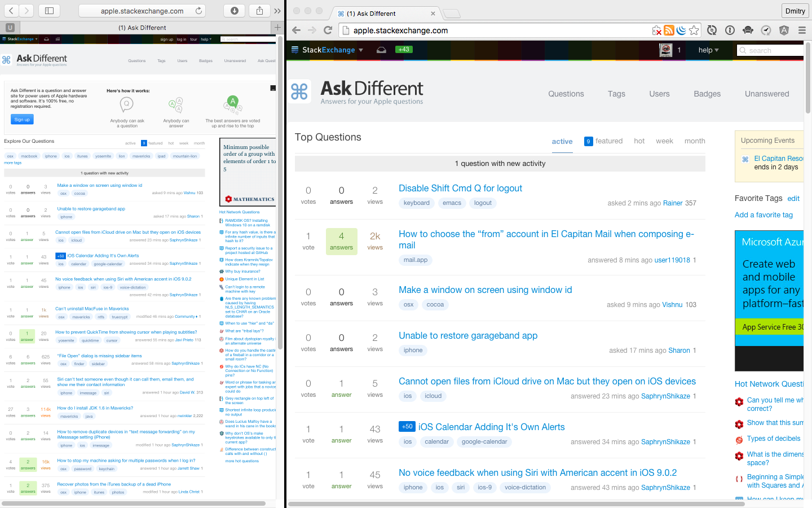Add a new tab in Safari

click(277, 27)
